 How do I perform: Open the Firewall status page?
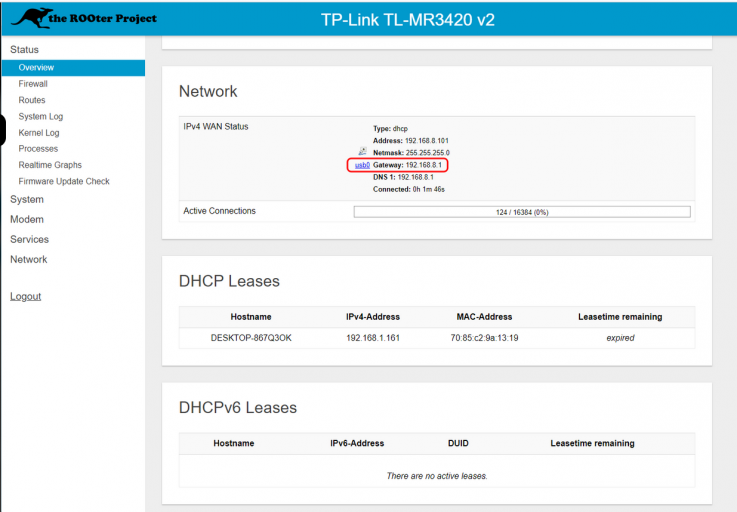[x=33, y=84]
